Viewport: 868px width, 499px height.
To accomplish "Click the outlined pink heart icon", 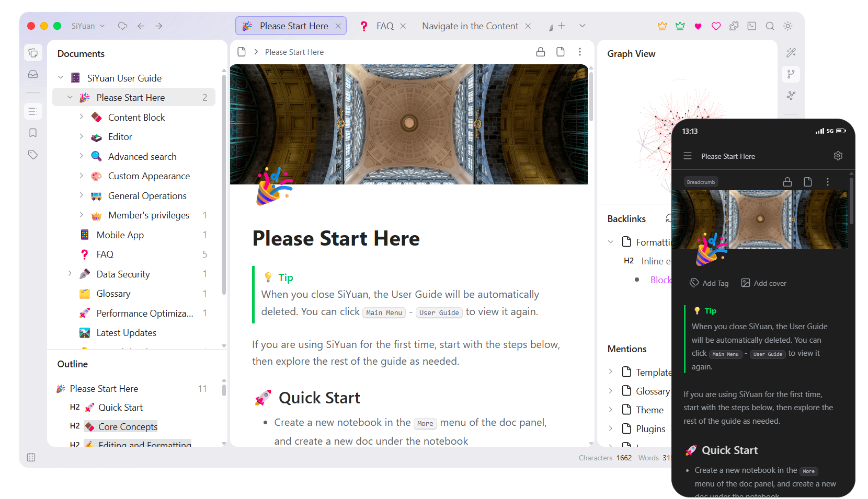I will 716,26.
